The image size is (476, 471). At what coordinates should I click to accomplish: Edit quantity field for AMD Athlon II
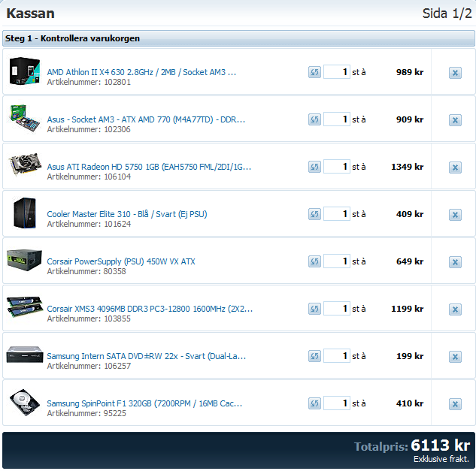tap(337, 72)
